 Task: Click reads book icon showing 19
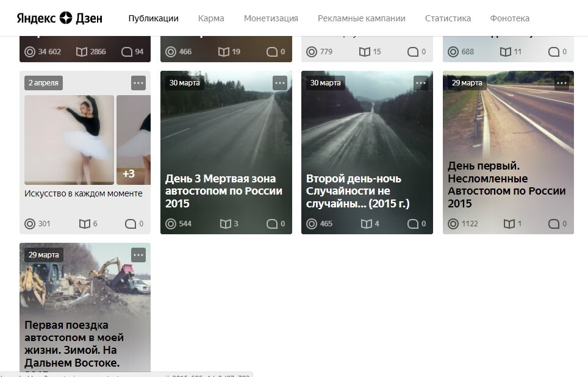pos(224,52)
